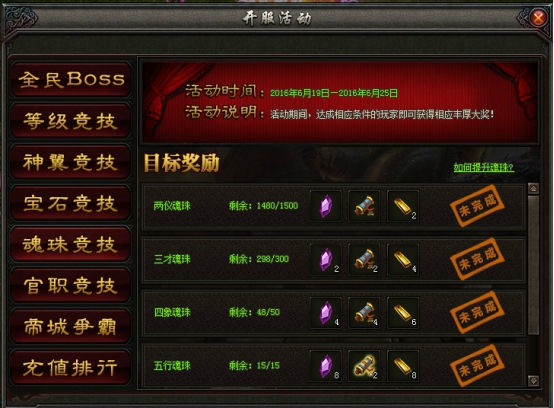The height and width of the screenshot is (408, 554).
Task: Click the 未完成 stamp for 两仪魂珠
Action: [477, 206]
